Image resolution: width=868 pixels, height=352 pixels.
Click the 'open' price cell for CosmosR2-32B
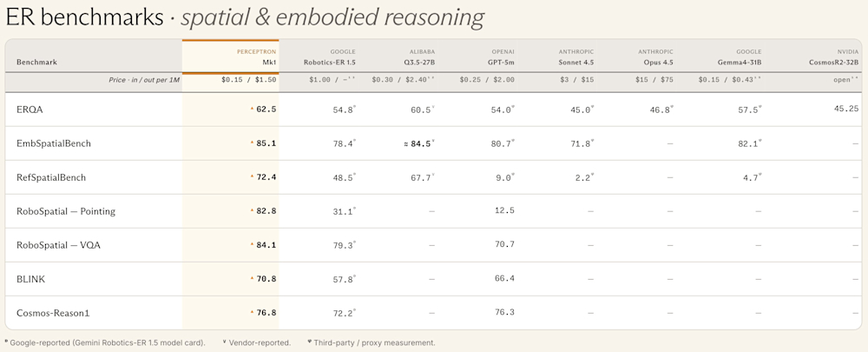(x=846, y=80)
